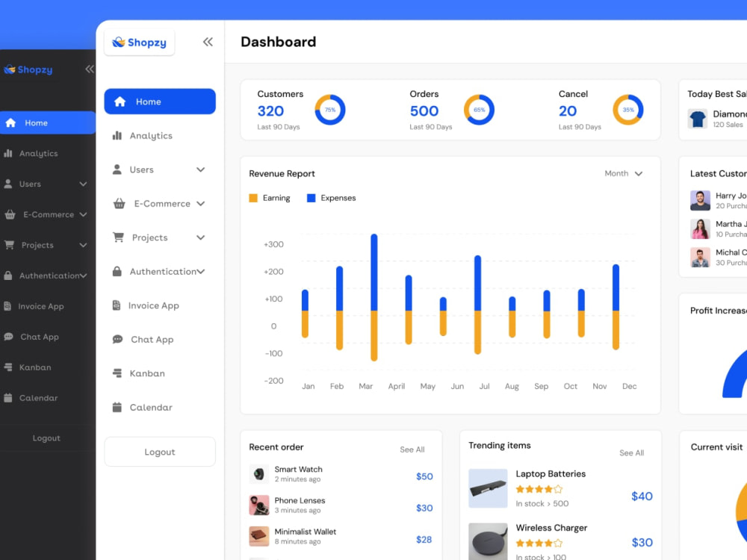Select Home label in dark sidebar
747x560 pixels.
tap(36, 123)
